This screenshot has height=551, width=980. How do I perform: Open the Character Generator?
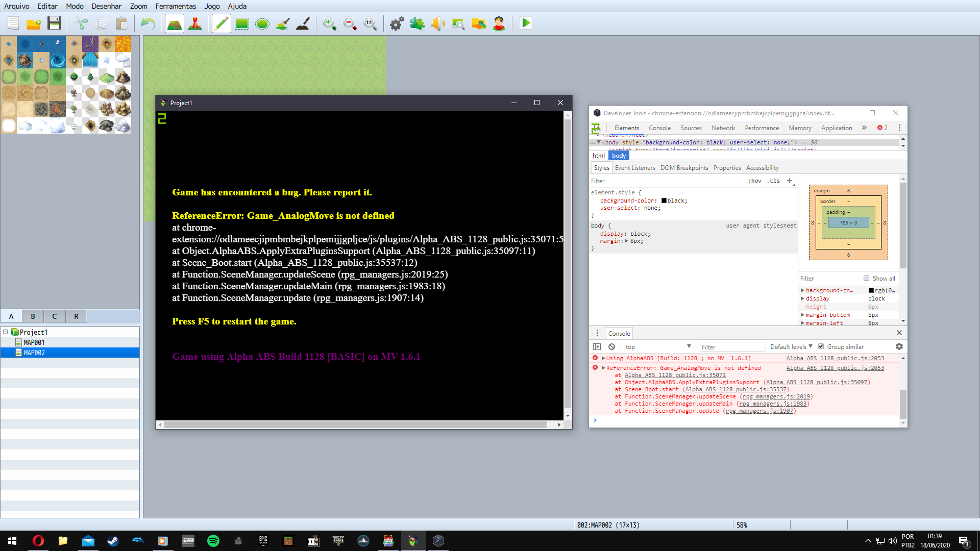tap(499, 23)
